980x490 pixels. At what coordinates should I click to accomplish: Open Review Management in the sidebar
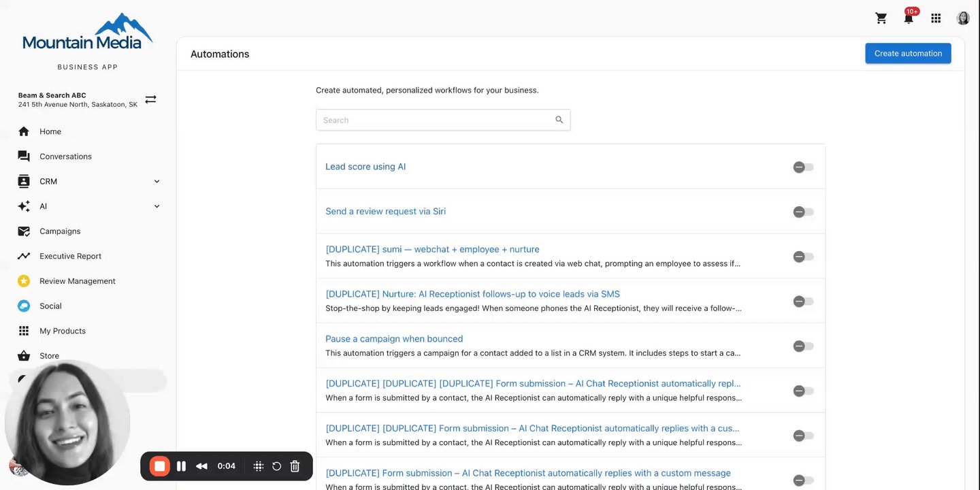click(x=77, y=281)
